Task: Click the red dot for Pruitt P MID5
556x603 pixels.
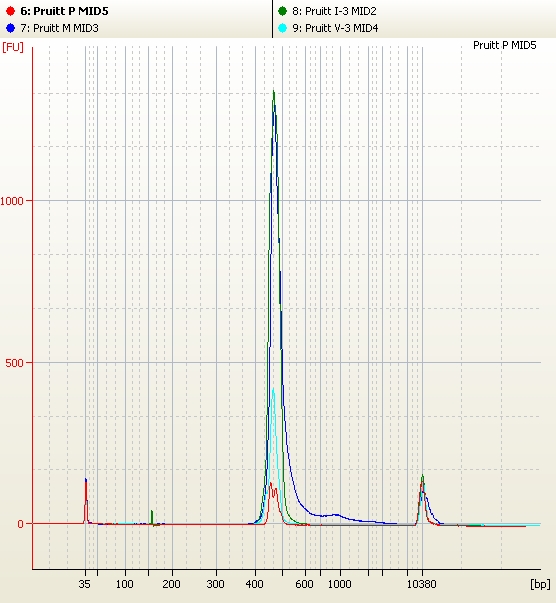Action: [10, 11]
